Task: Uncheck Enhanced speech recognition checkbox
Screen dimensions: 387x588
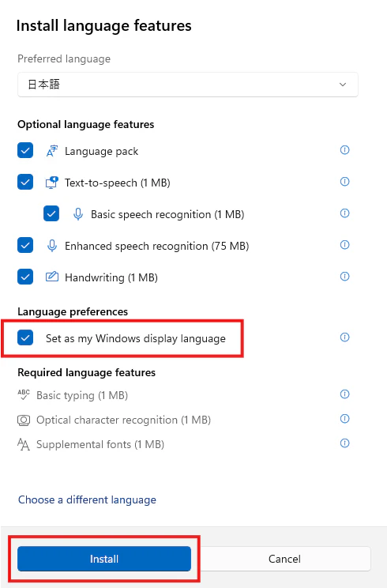Action: (25, 245)
